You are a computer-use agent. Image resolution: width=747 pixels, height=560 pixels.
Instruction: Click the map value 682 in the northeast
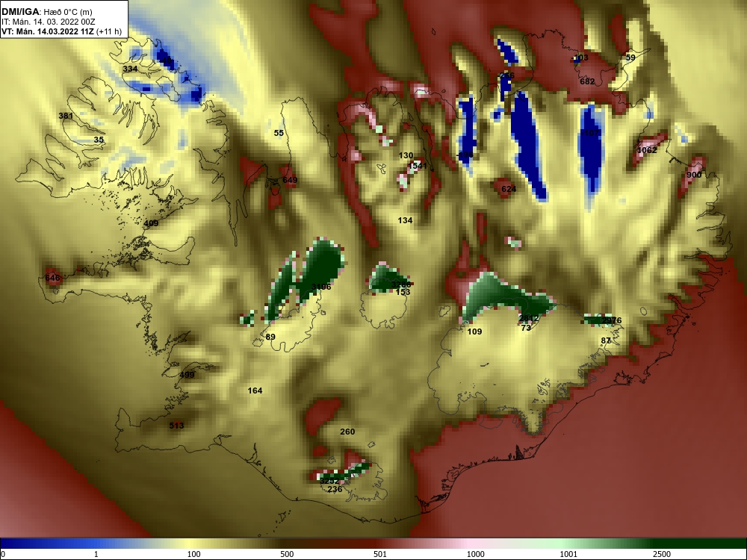point(587,81)
